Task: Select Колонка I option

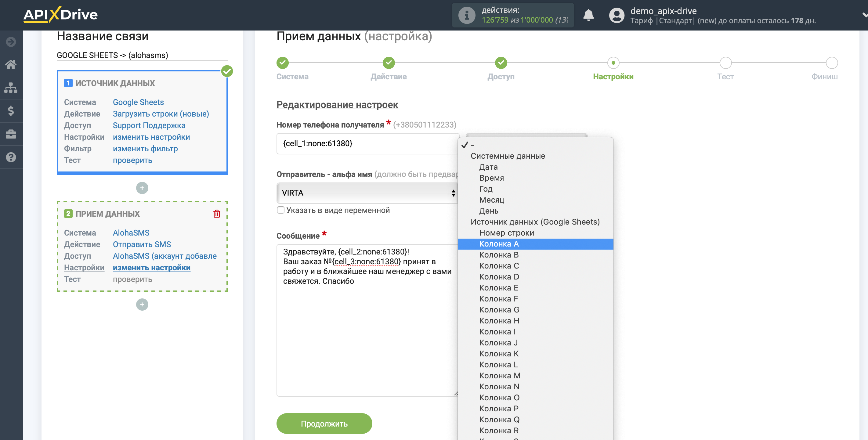Action: pyautogui.click(x=535, y=332)
